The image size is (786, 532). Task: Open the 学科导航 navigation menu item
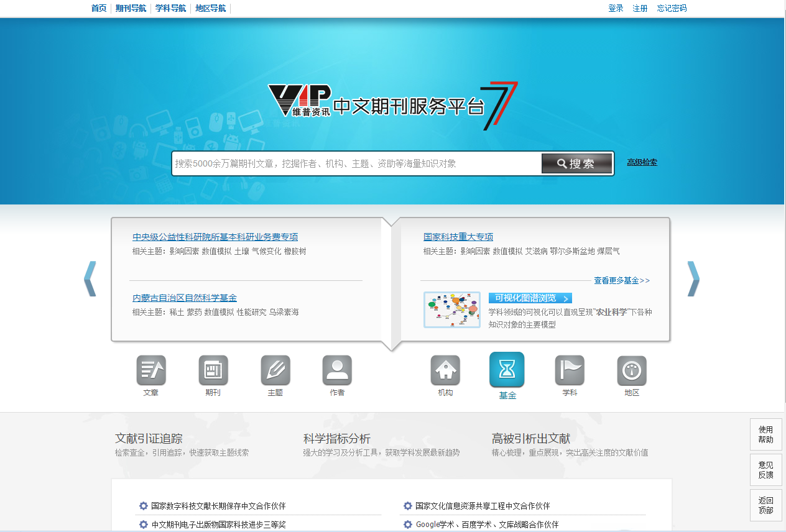point(170,9)
